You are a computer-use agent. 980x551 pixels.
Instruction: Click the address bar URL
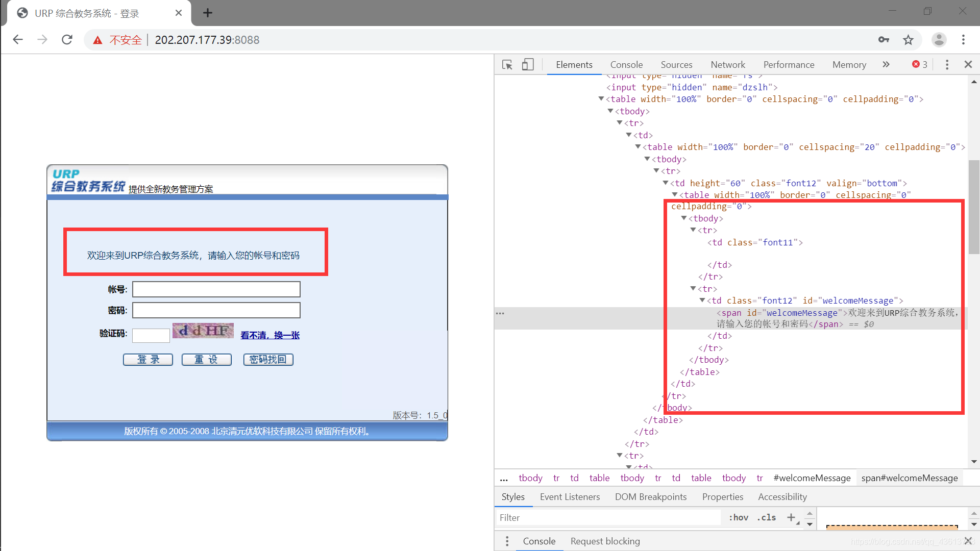coord(207,40)
